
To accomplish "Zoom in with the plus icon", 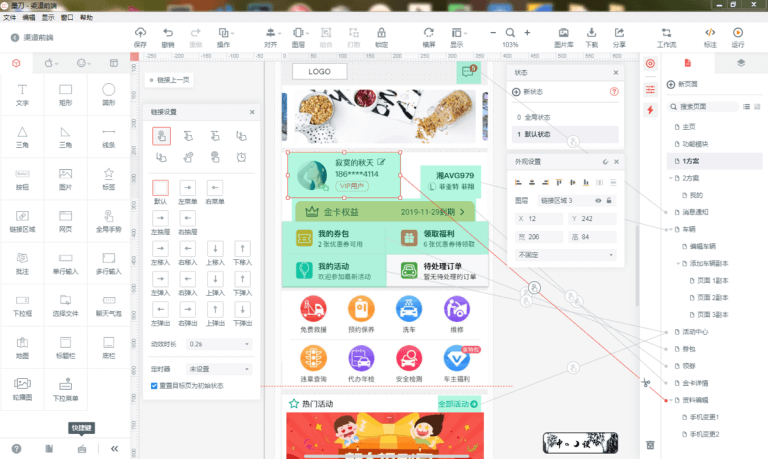I will point(527,33).
